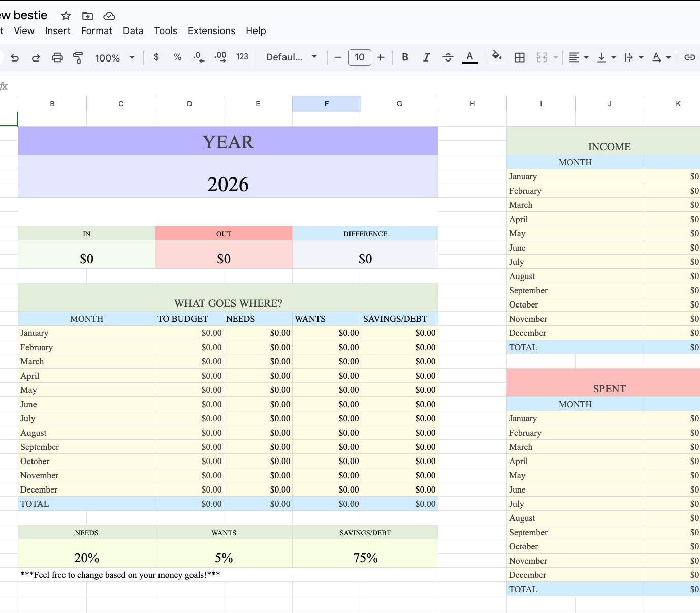This screenshot has width=700, height=613.
Task: Decrease font size with minus button
Action: coord(338,57)
